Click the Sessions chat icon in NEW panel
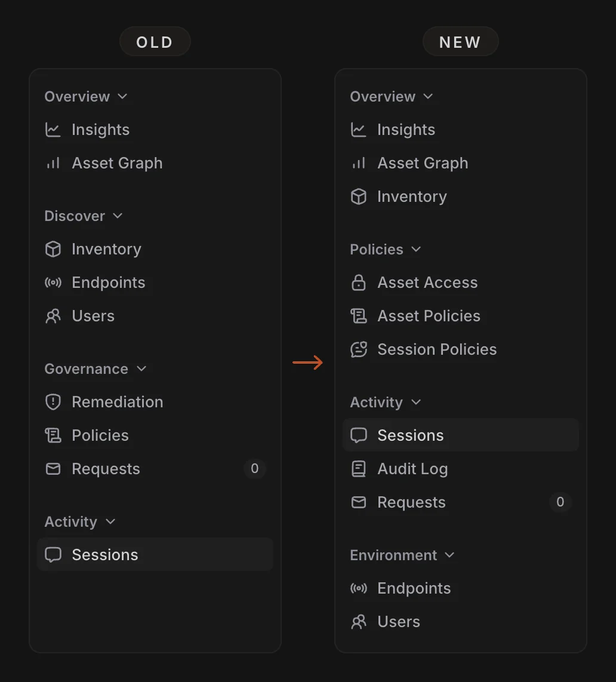 click(359, 435)
